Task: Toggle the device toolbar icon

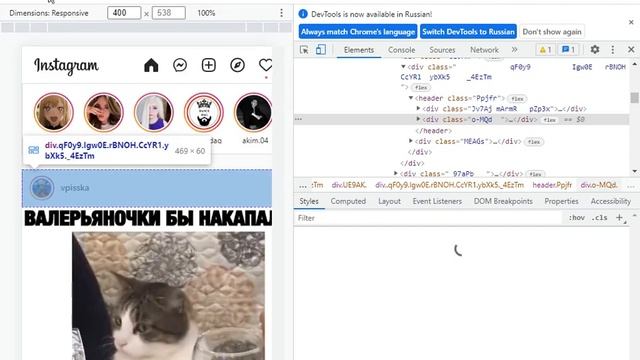Action: point(321,50)
